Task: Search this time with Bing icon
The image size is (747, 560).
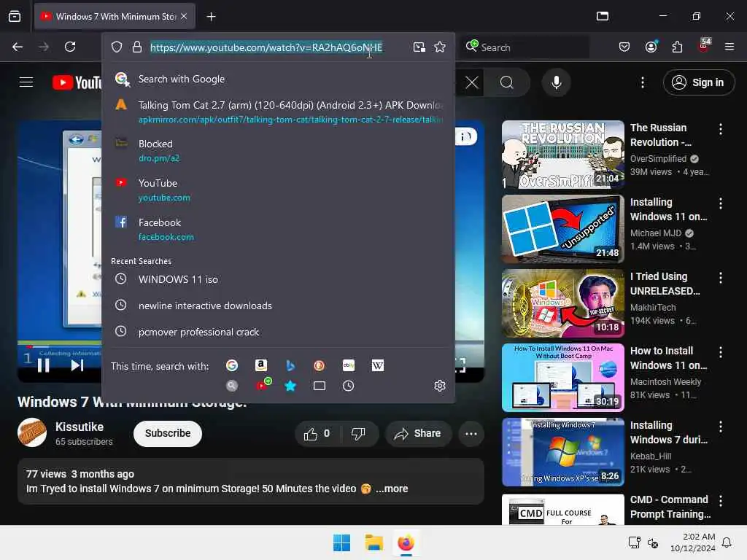Action: pyautogui.click(x=290, y=365)
